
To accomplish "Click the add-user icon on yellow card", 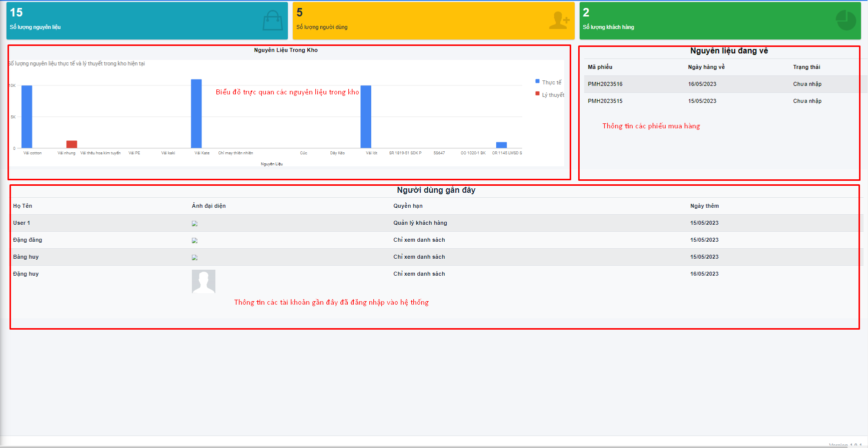I will click(559, 20).
